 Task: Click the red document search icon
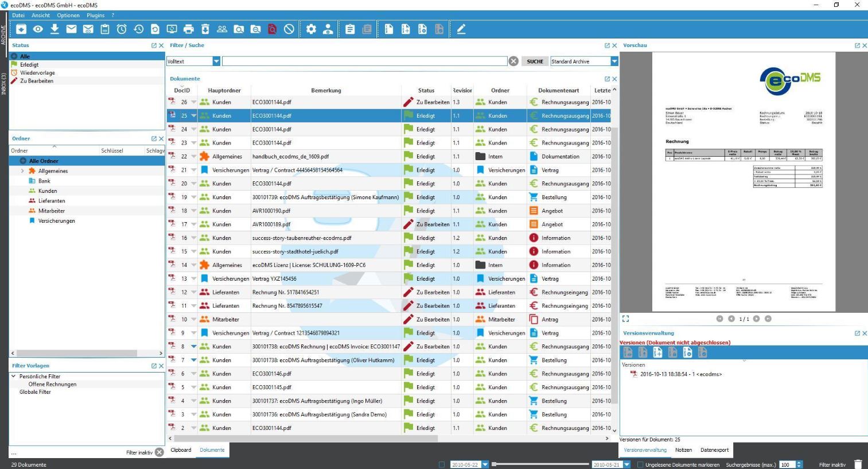pos(272,29)
